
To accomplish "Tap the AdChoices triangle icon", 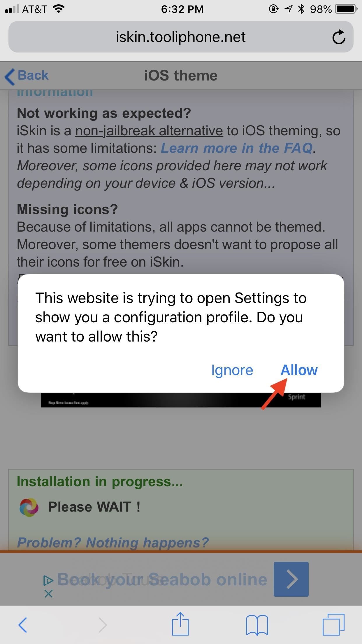I will 48,580.
